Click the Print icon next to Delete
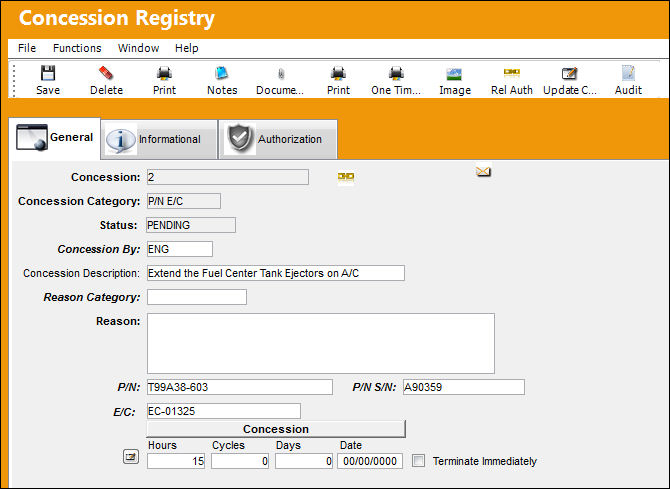This screenshot has width=670, height=489. (164, 80)
